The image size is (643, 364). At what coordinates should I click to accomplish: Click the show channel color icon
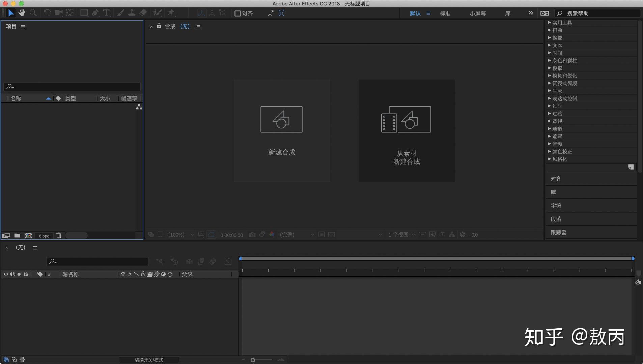pyautogui.click(x=272, y=235)
